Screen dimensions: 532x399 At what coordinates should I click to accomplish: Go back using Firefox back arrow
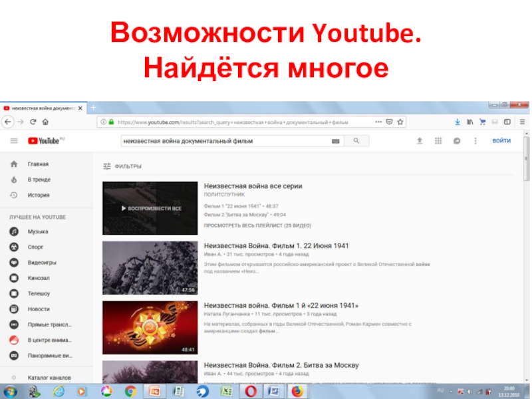pos(8,122)
